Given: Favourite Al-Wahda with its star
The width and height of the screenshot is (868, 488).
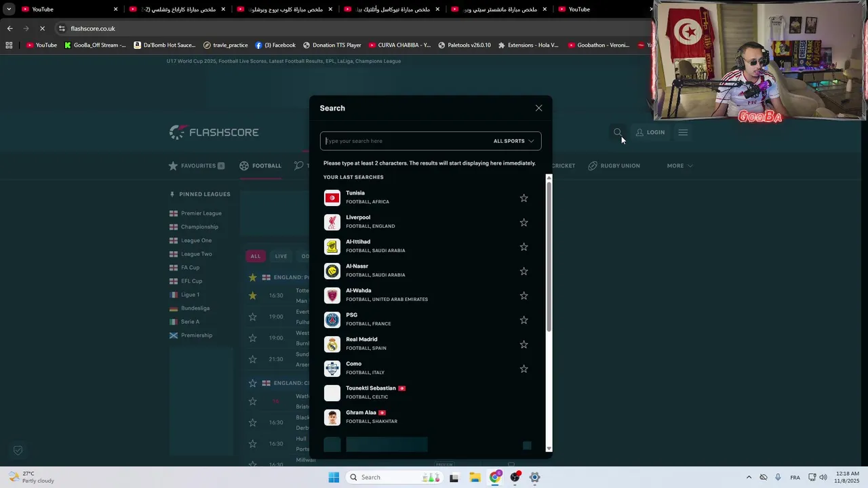Looking at the screenshot, I should click(524, 296).
